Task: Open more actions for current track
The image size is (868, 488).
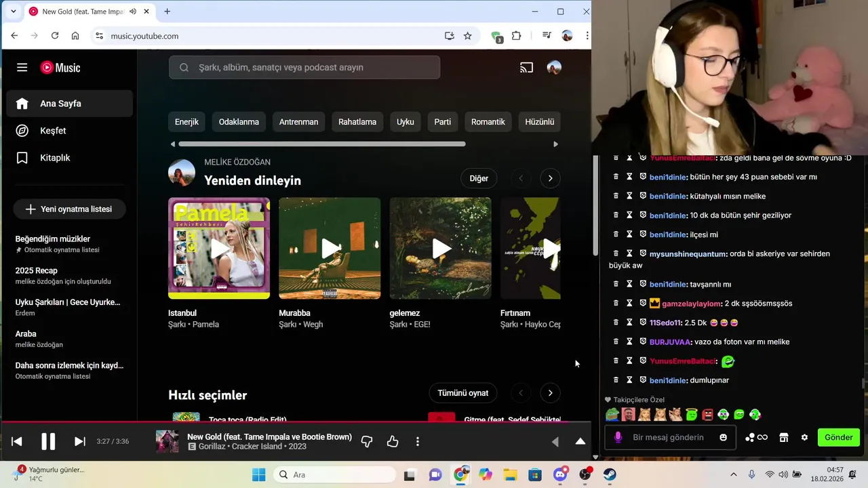Action: [x=418, y=442]
